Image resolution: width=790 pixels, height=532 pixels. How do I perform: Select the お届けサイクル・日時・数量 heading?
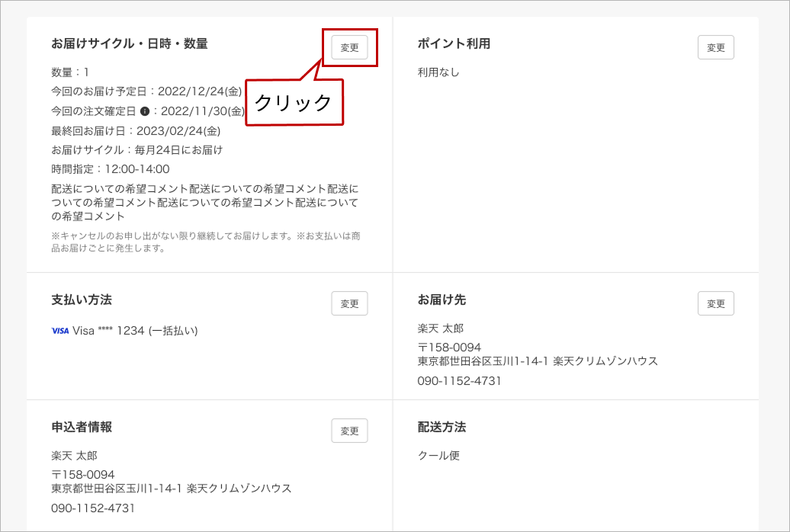[x=130, y=44]
